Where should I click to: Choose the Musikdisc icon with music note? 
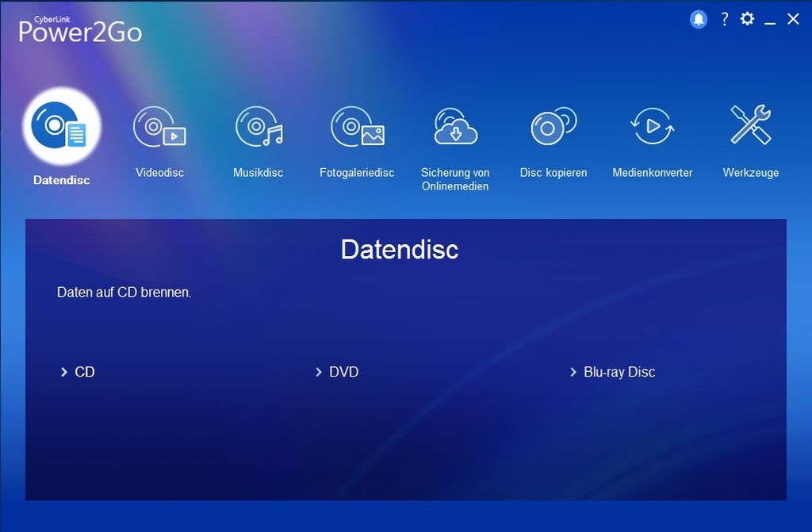(258, 127)
